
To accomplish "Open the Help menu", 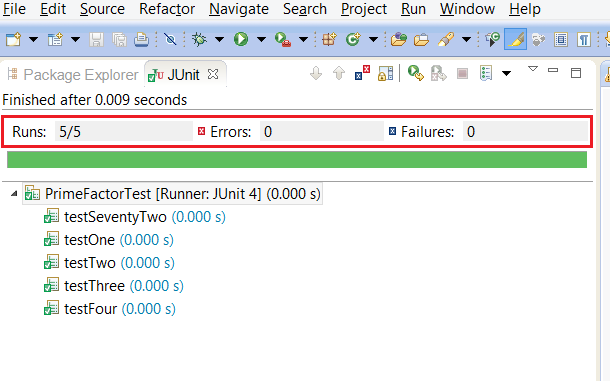I will pos(525,9).
